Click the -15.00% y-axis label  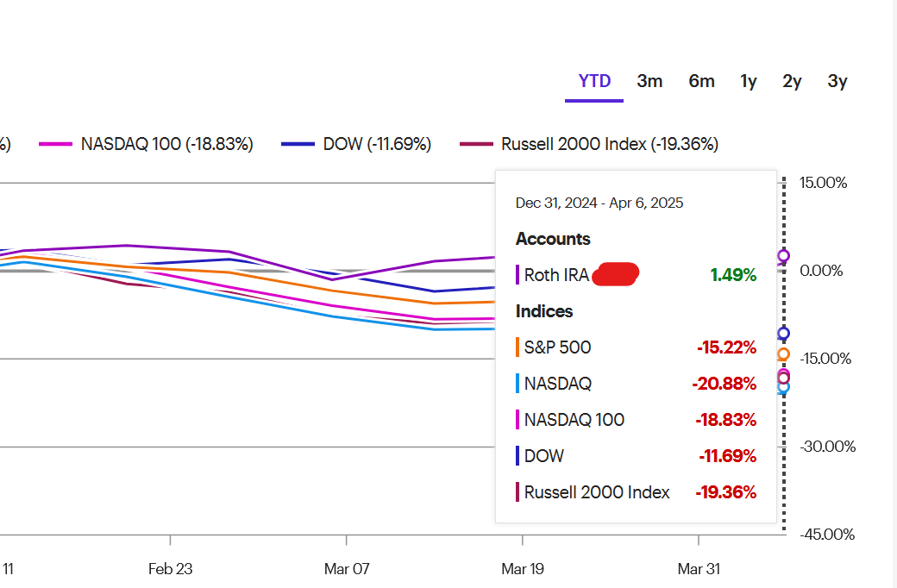coord(825,359)
